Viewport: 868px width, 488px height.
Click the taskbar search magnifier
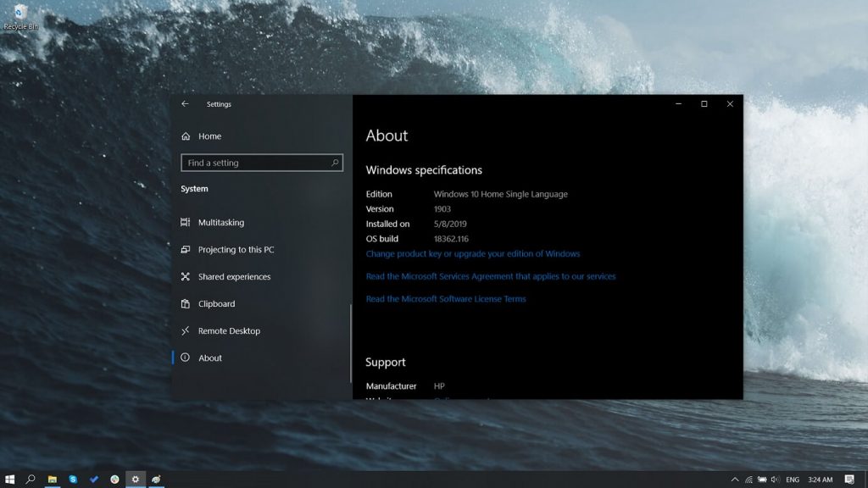[31, 480]
